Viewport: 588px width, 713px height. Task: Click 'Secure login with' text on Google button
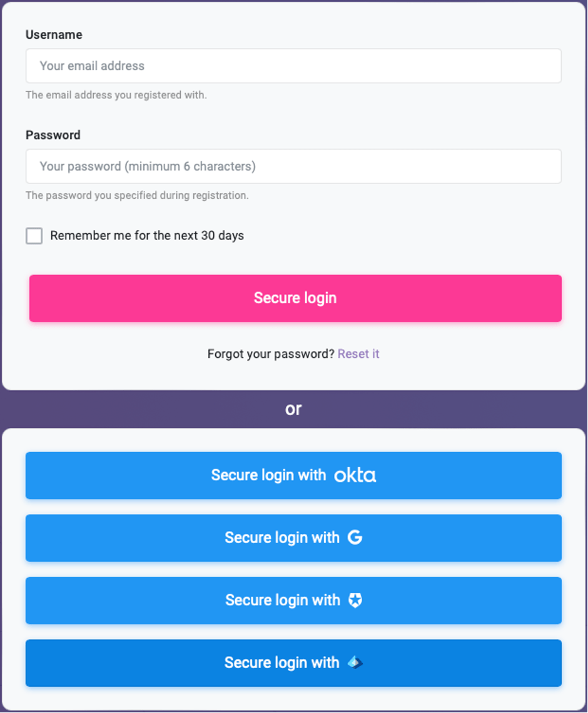(x=282, y=537)
